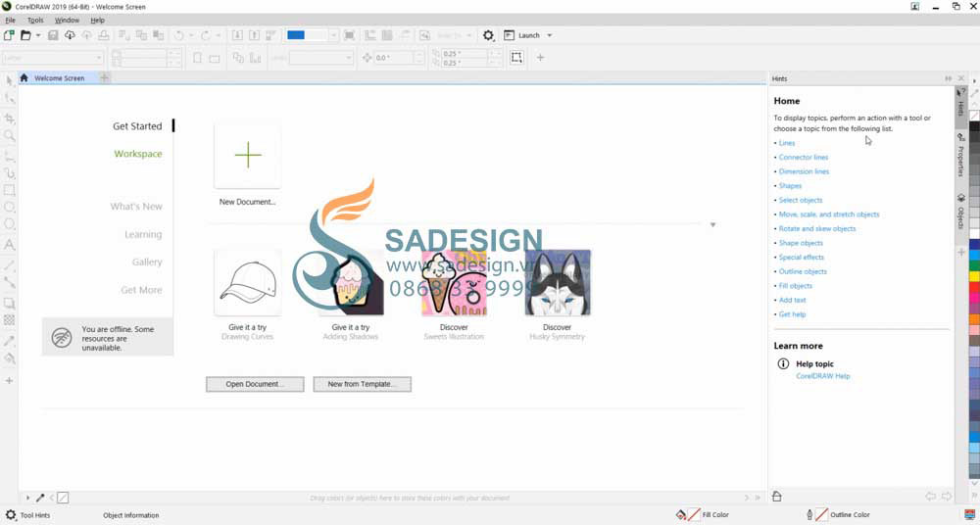Click the Undo arrow icon
Viewport: 980px width, 525px height.
[x=179, y=35]
